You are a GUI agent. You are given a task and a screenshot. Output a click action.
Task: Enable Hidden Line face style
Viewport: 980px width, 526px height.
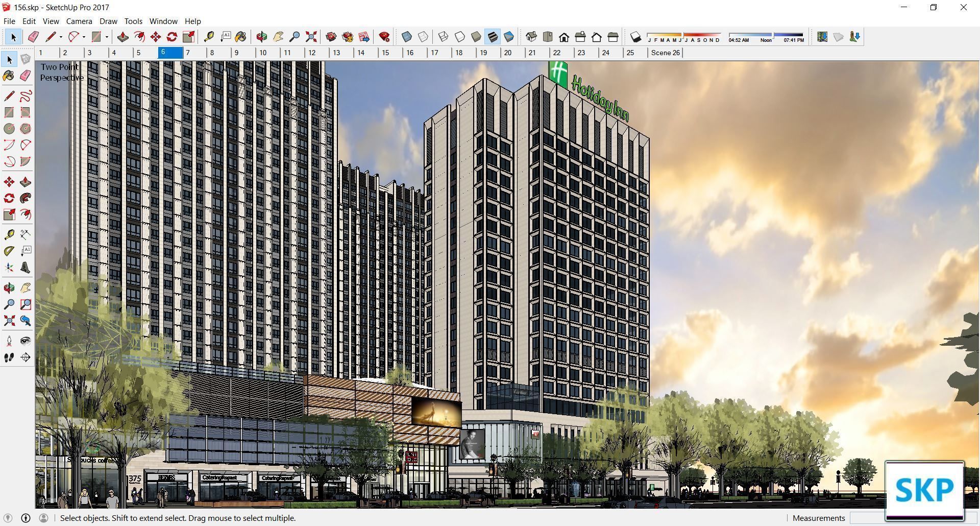(x=460, y=37)
